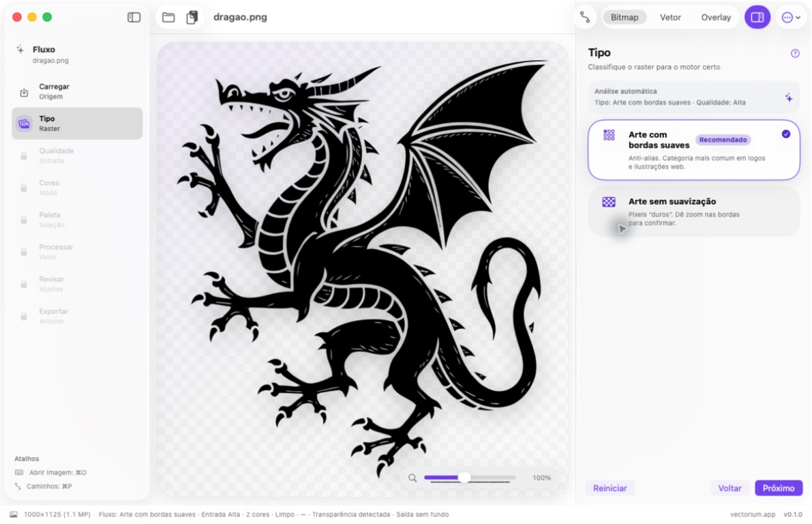Screen dimensions: 812x524
Task: Click the Tipo raster step icon
Action: coord(24,124)
